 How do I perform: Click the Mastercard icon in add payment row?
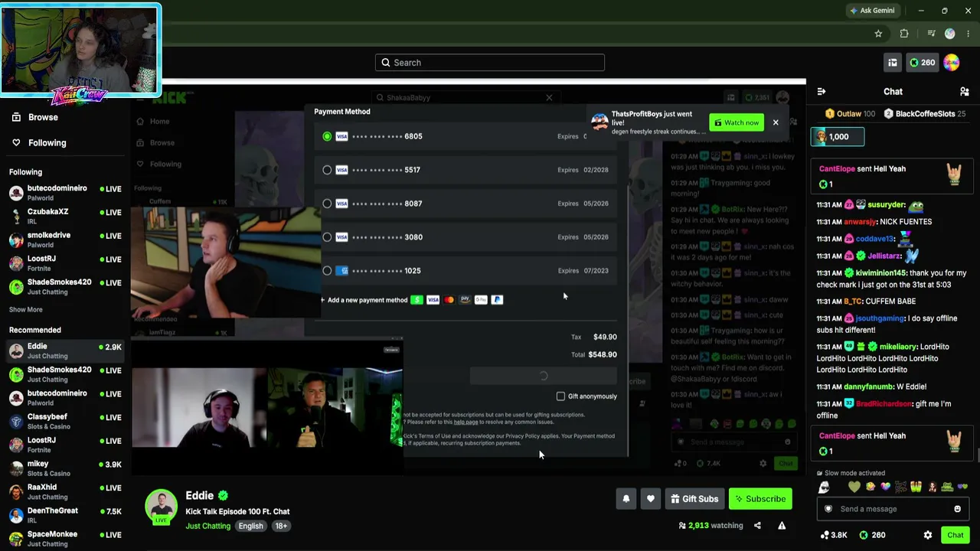[x=449, y=300]
